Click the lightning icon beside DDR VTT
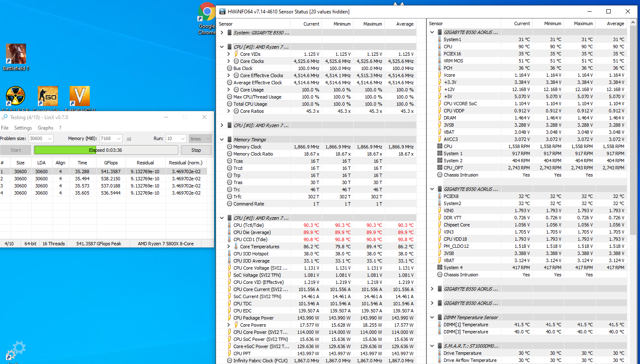The image size is (640, 364). tap(439, 218)
